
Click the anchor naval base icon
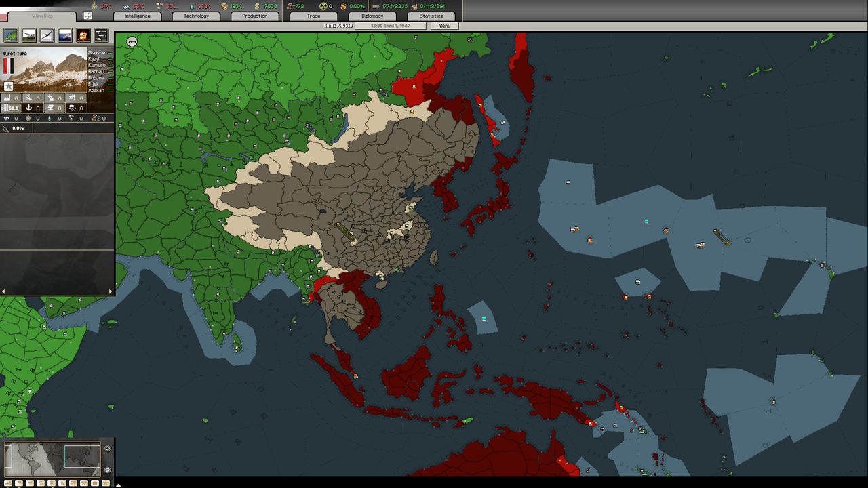29,108
